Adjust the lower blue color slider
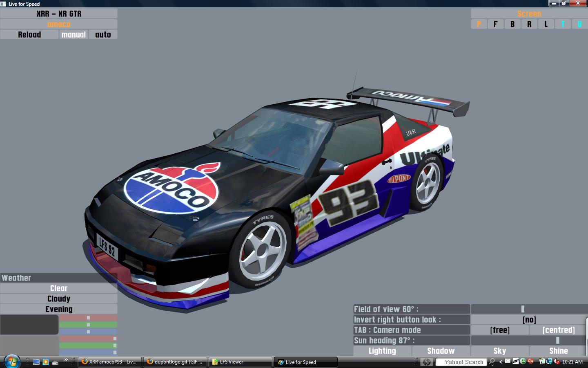The image size is (588, 368). click(x=88, y=352)
